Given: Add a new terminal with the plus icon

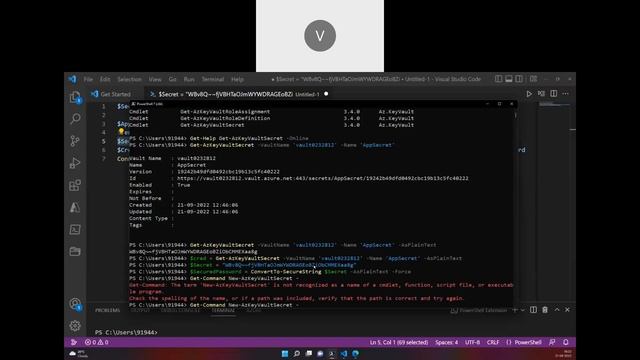Looking at the screenshot, I should tap(515, 310).
